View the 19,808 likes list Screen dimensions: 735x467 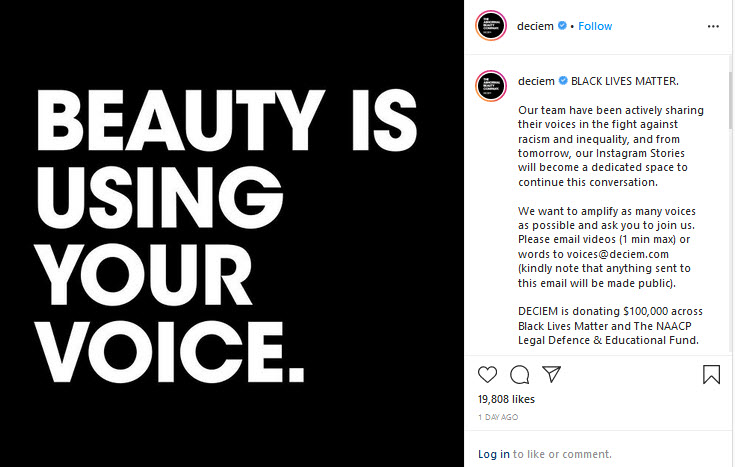[x=506, y=399]
